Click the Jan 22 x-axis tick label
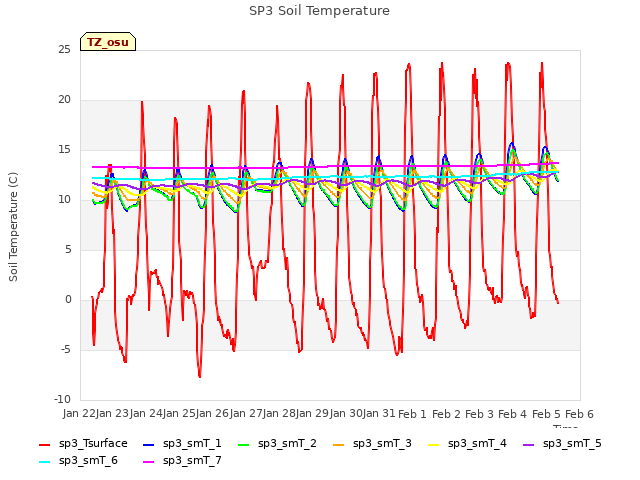640x480 pixels. click(x=79, y=414)
